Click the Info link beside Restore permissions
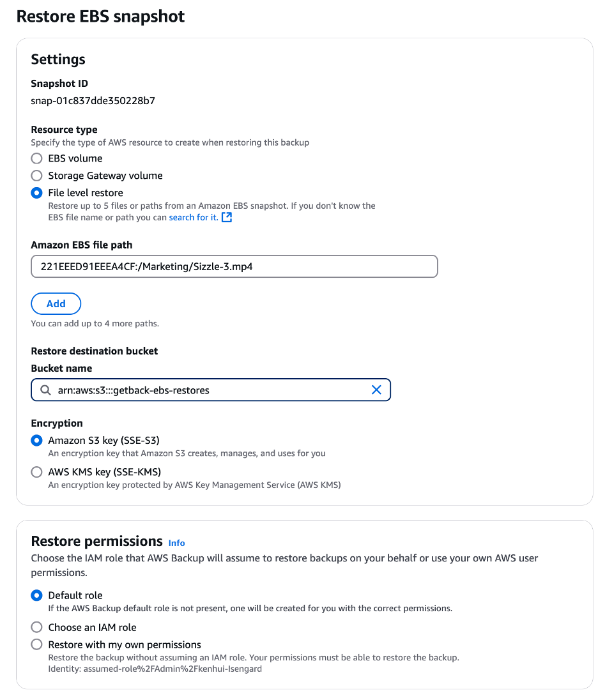Screen dimensions: 598x700 176,543
